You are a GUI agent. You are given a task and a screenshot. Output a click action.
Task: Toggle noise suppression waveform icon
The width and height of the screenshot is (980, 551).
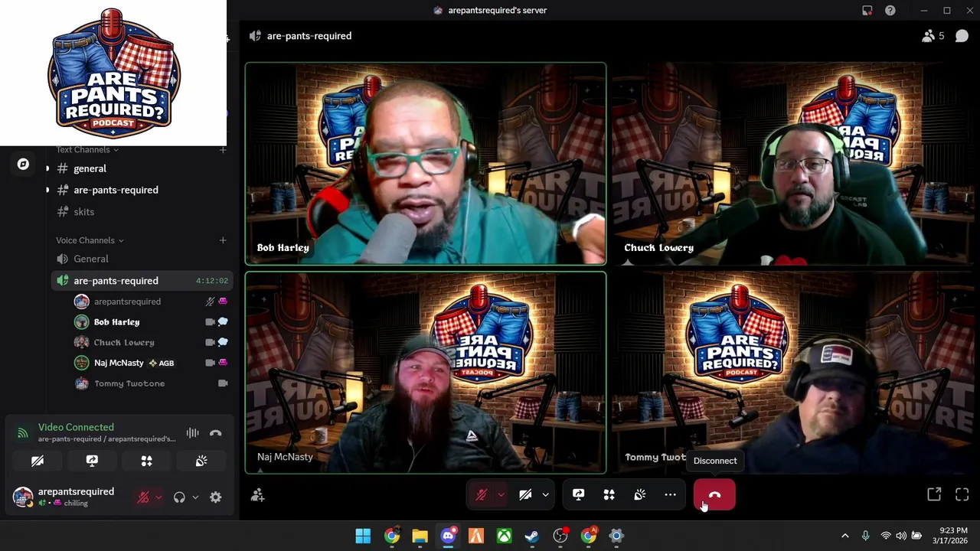(192, 433)
